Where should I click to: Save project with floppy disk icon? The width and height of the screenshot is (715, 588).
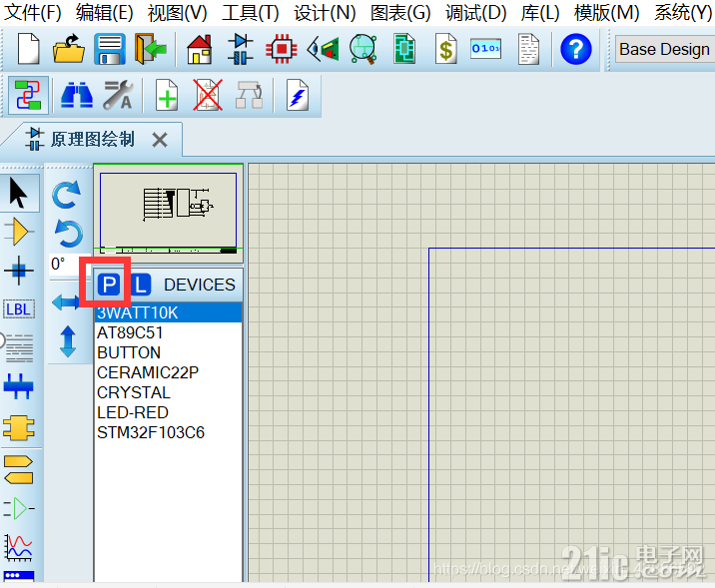(110, 49)
